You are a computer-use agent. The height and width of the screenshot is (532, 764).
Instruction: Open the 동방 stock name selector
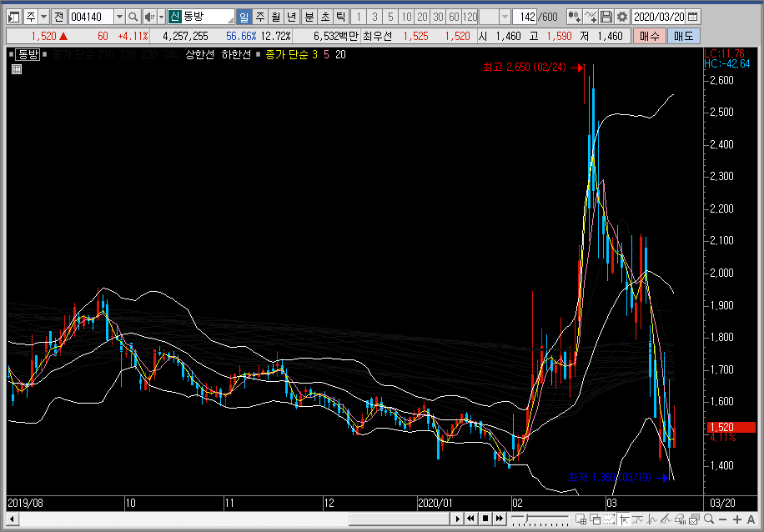201,17
